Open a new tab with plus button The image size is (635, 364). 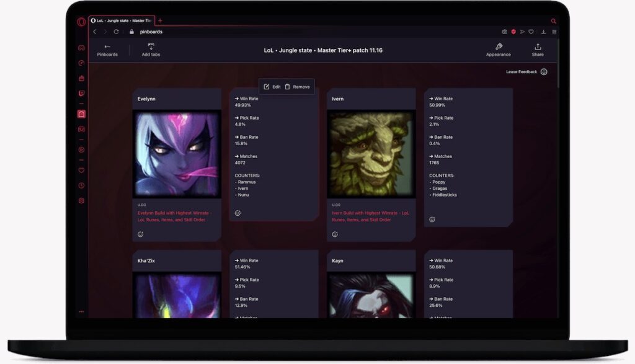[x=160, y=20]
